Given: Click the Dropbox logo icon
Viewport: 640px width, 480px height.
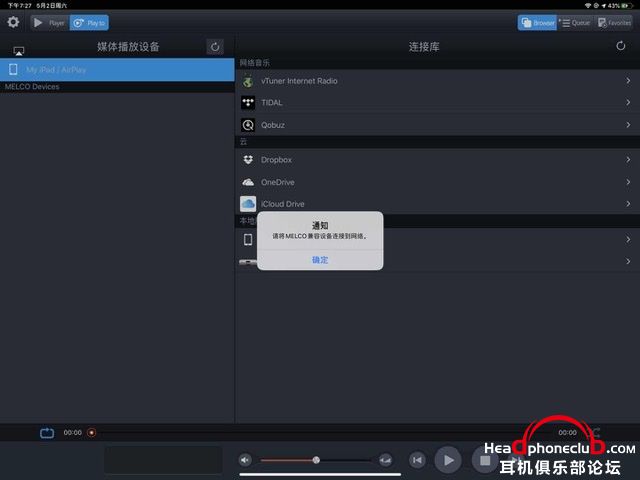Looking at the screenshot, I should pyautogui.click(x=248, y=160).
